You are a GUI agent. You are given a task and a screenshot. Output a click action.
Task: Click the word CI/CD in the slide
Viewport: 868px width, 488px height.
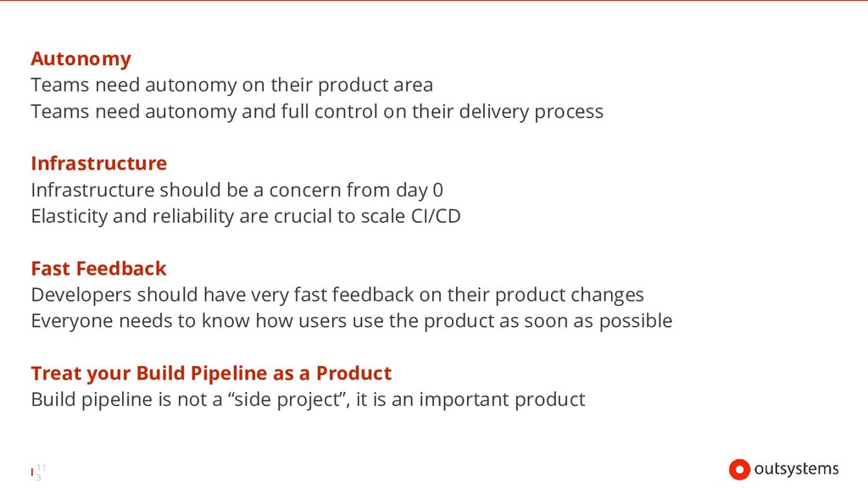tap(436, 216)
